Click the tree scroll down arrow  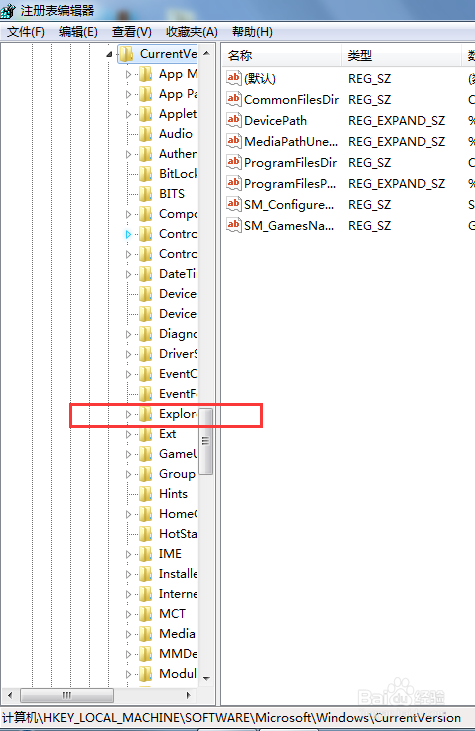(206, 679)
